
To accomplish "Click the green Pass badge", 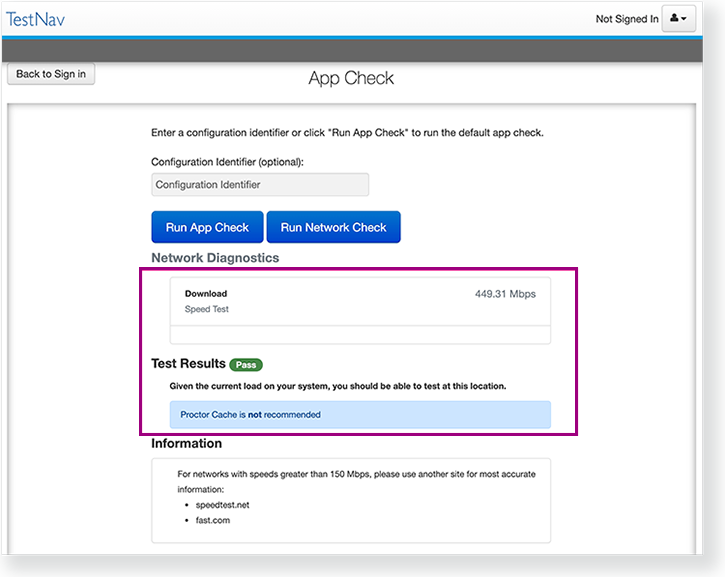I will click(246, 365).
